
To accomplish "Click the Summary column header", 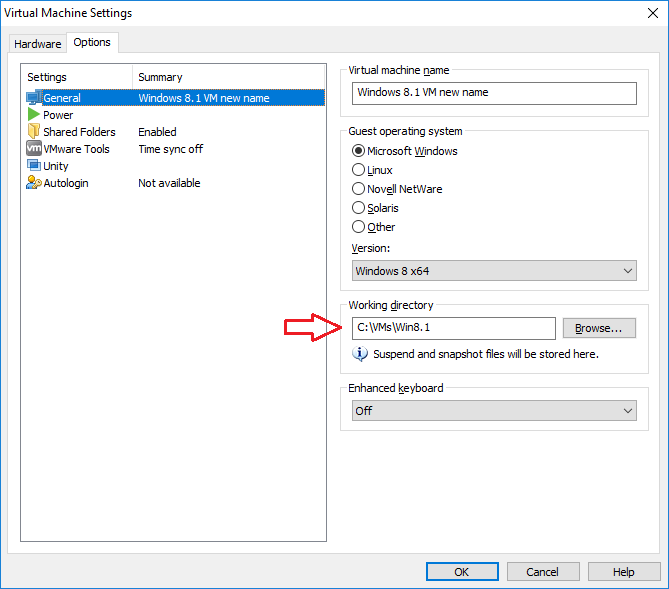I will point(229,77).
